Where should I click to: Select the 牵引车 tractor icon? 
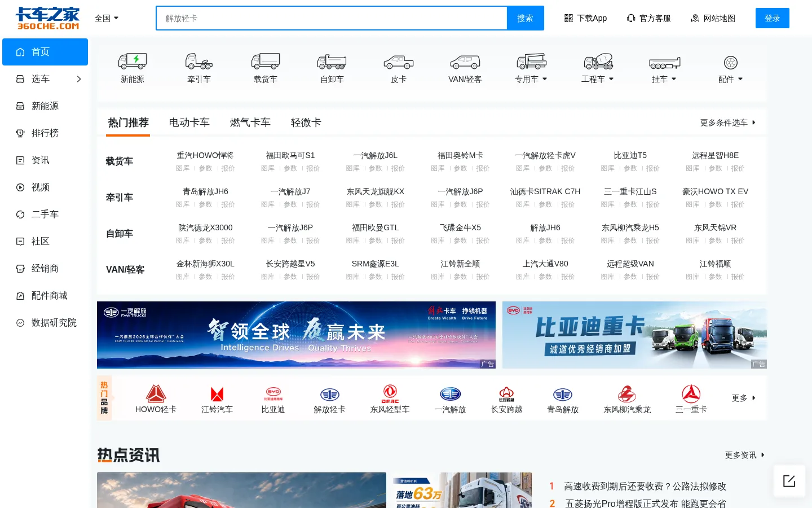(x=199, y=61)
